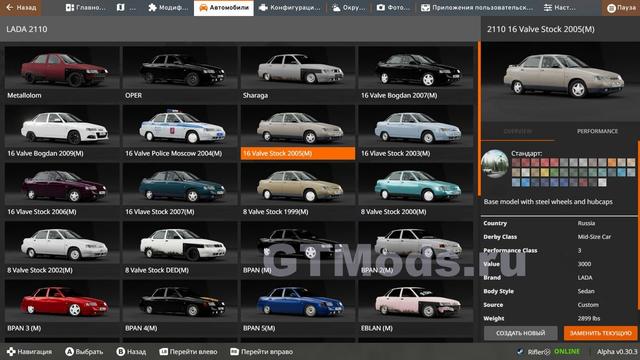The image size is (640, 360).
Task: Pick 8 Valve Stock 2000(M)
Action: 416,191
